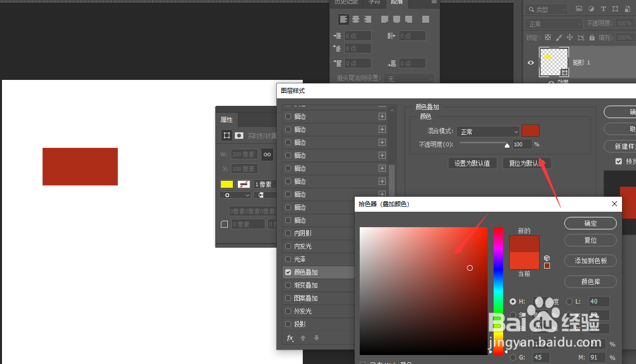
Task: Lock layer position move icon
Action: [x=570, y=37]
